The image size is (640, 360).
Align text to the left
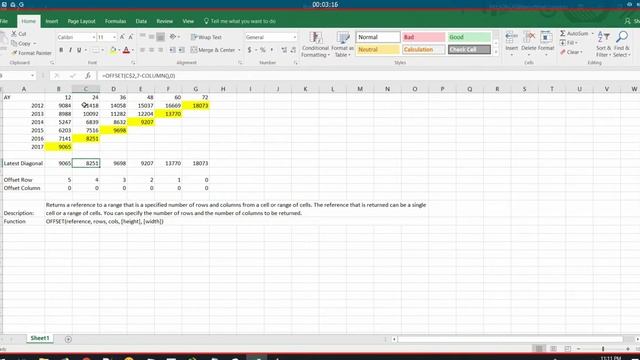click(x=142, y=50)
